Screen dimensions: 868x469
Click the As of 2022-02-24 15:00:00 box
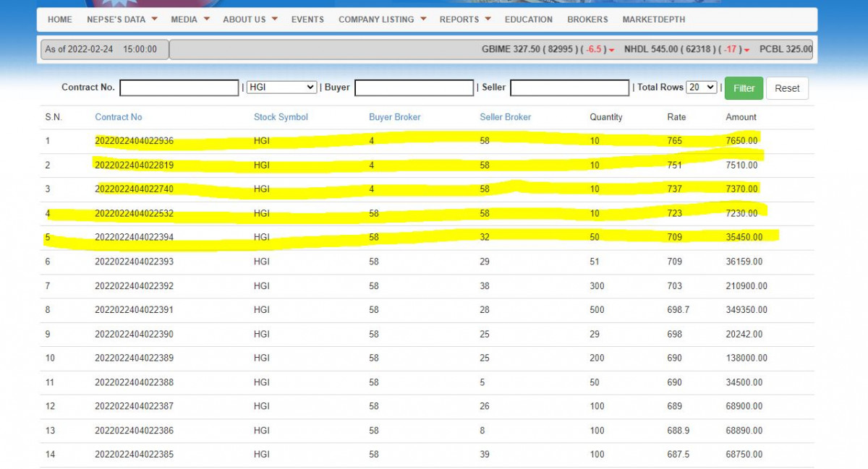105,49
